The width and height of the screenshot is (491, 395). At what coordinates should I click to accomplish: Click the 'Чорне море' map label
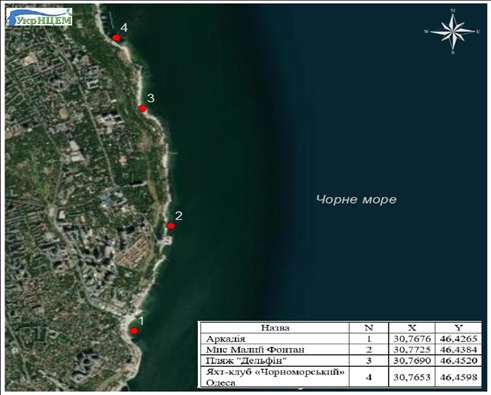(x=356, y=199)
